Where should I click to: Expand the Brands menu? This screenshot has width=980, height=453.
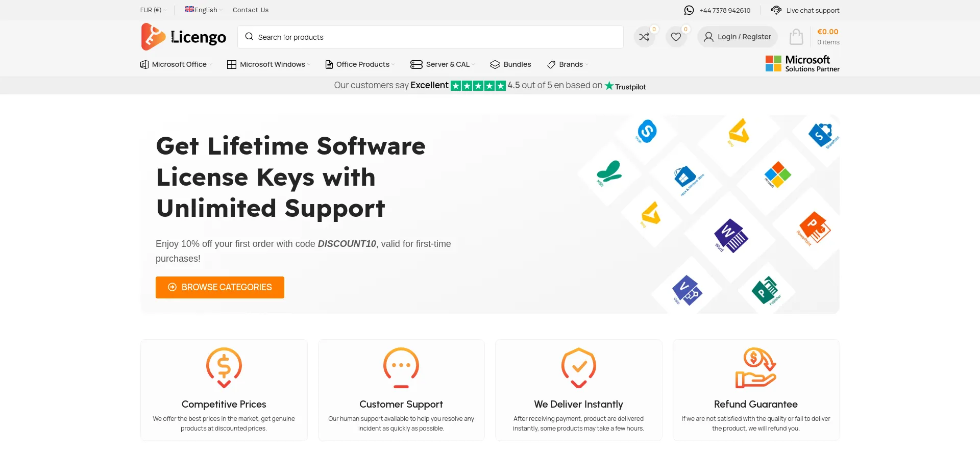click(x=568, y=64)
